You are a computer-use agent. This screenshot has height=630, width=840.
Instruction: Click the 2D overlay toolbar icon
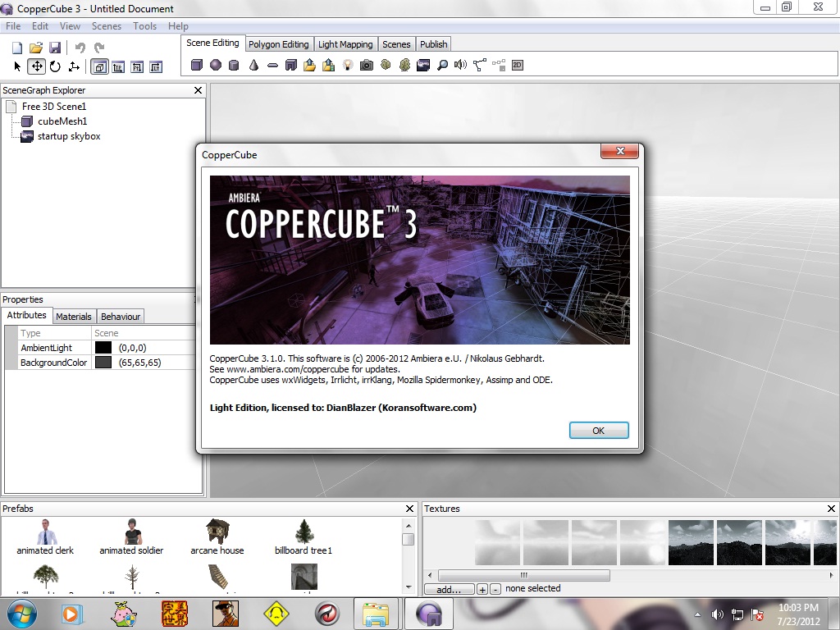(x=517, y=66)
